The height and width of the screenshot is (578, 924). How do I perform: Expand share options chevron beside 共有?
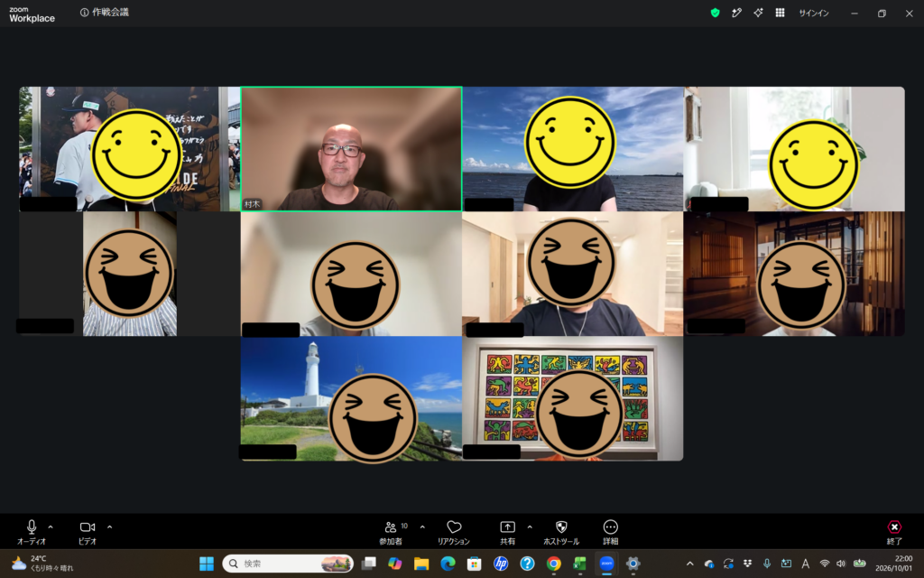tap(530, 527)
